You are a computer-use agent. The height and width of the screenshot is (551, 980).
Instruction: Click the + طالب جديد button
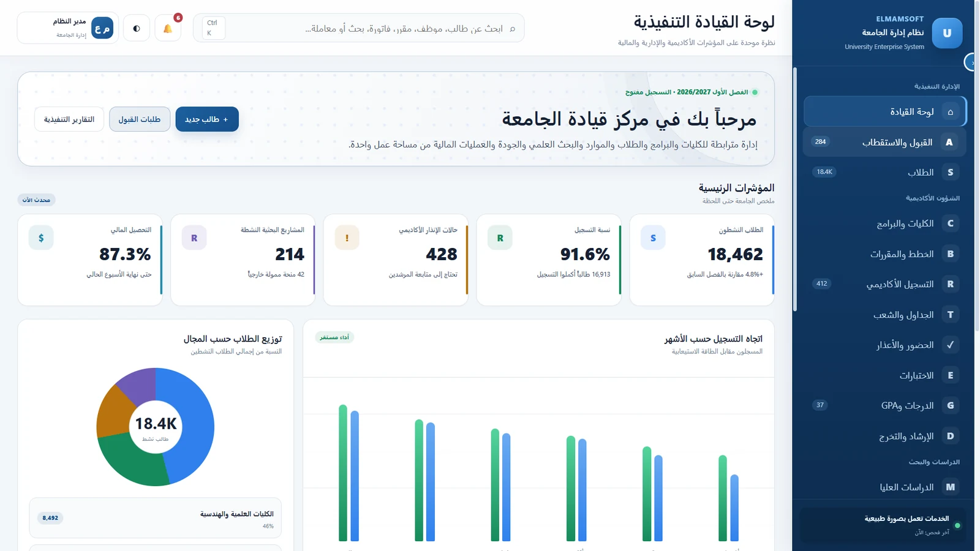(x=207, y=119)
